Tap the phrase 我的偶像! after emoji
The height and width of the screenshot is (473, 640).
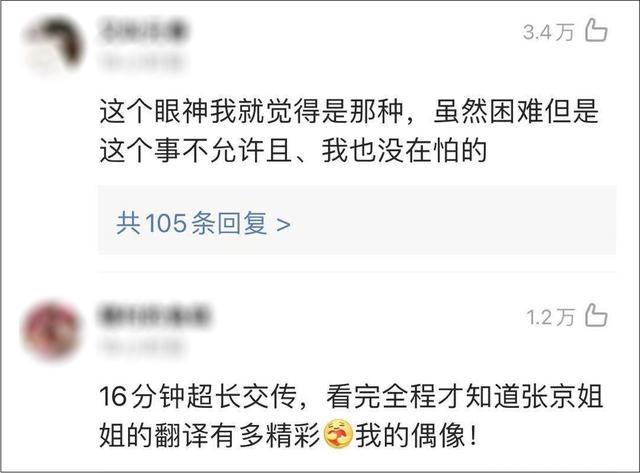(x=416, y=435)
